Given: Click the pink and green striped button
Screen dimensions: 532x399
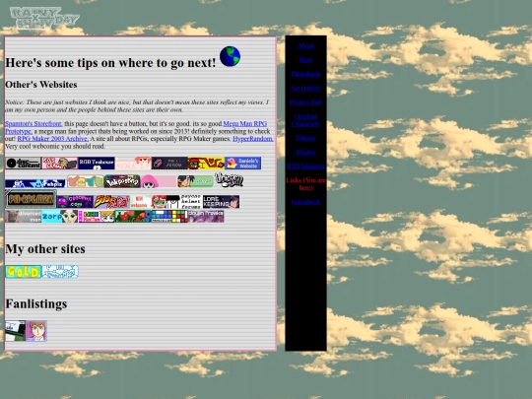Looking at the screenshot, I should pyautogui.click(x=97, y=217).
